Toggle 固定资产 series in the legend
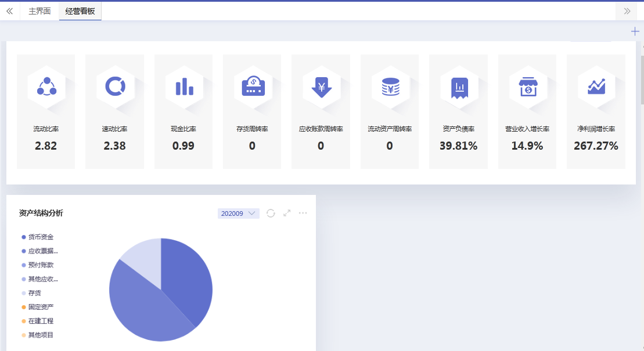The width and height of the screenshot is (644, 351). click(41, 307)
